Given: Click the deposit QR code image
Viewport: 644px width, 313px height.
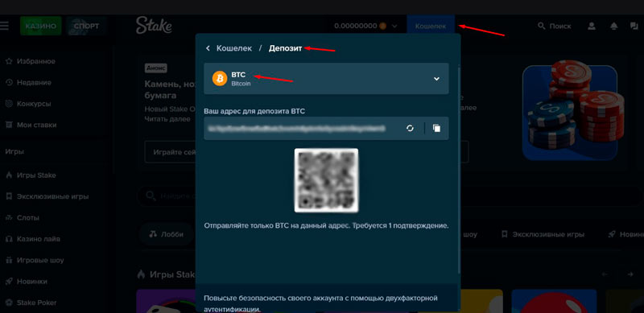Looking at the screenshot, I should coord(327,180).
